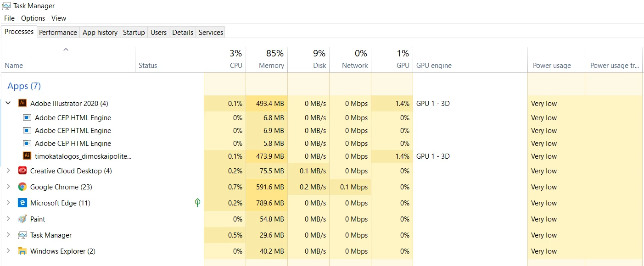644x266 pixels.
Task: Click the Microsoft Edge process icon
Action: coord(22,203)
